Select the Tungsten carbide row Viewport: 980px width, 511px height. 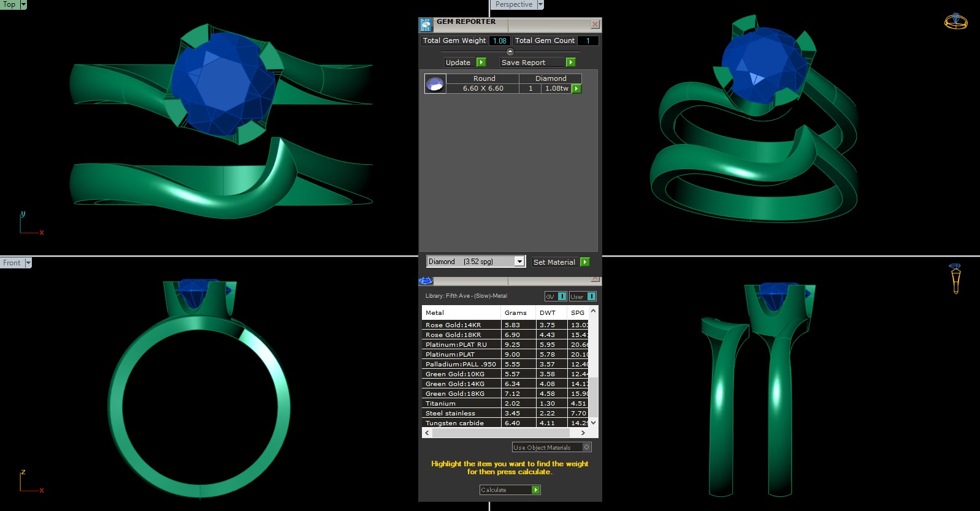click(505, 423)
